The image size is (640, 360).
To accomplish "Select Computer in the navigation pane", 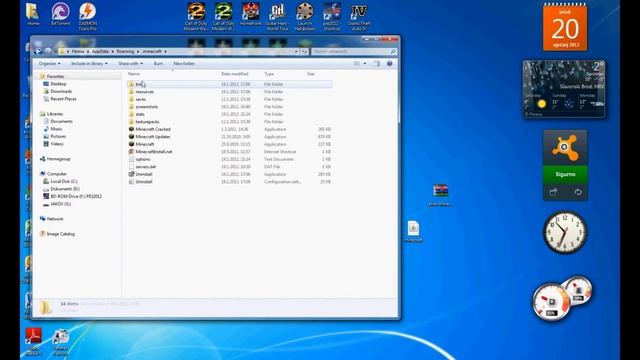I will pos(57,174).
